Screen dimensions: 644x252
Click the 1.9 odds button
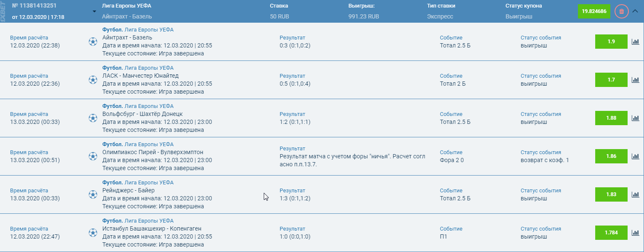[611, 42]
